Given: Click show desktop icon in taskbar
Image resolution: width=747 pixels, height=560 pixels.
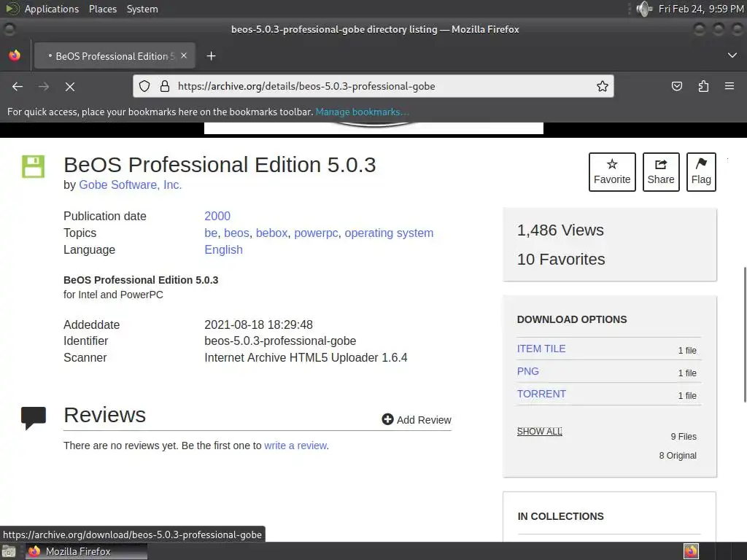Looking at the screenshot, I should coord(9,551).
